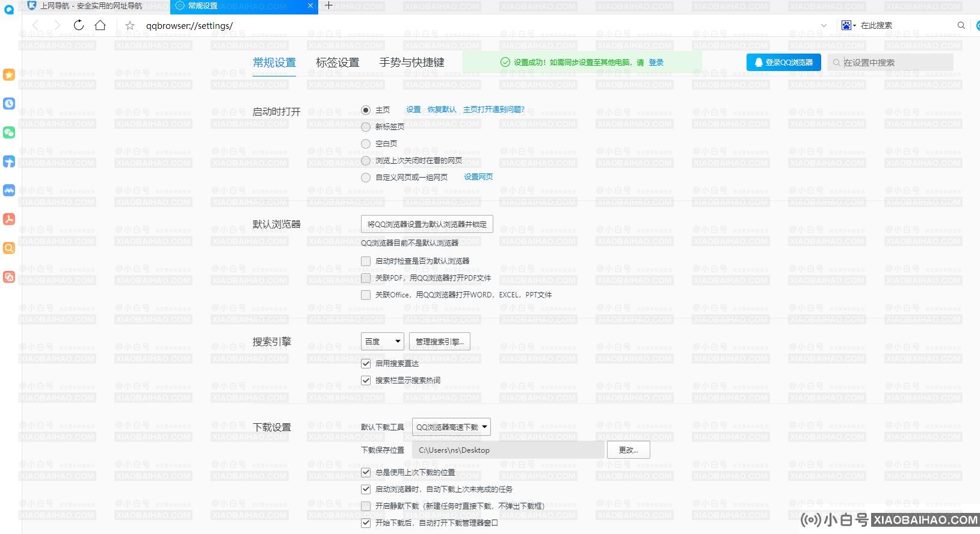The width and height of the screenshot is (980, 534).
Task: Enable 关联PDF checkbox
Action: 366,278
